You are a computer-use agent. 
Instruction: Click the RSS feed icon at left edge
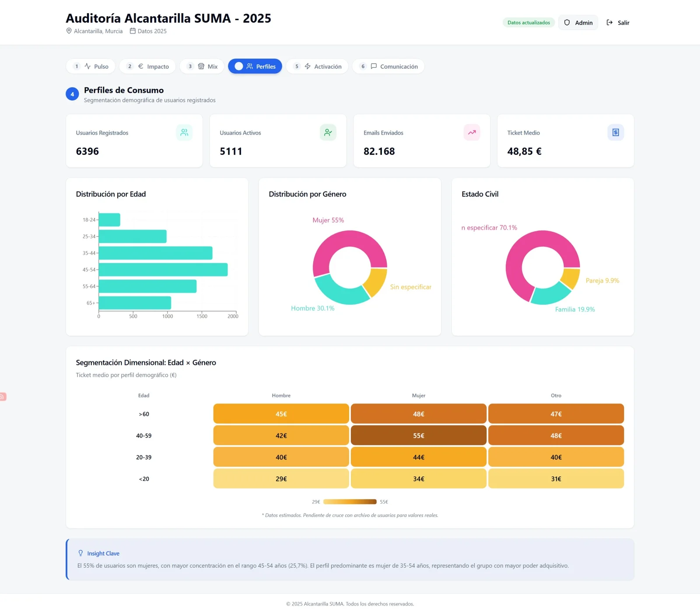coord(3,397)
